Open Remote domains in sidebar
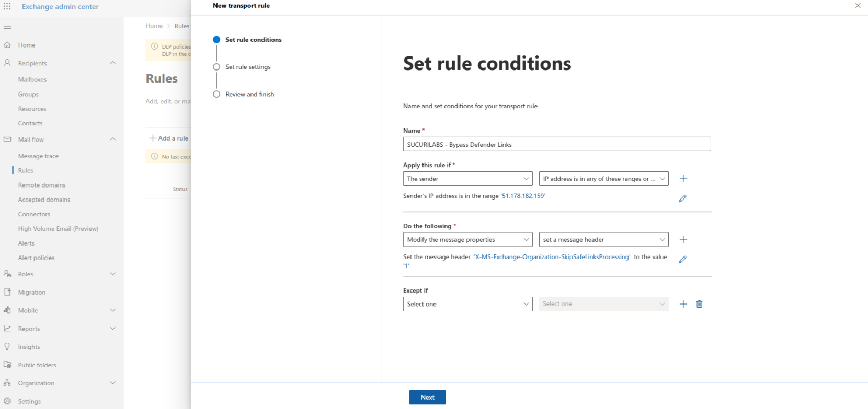The image size is (868, 409). [x=42, y=185]
